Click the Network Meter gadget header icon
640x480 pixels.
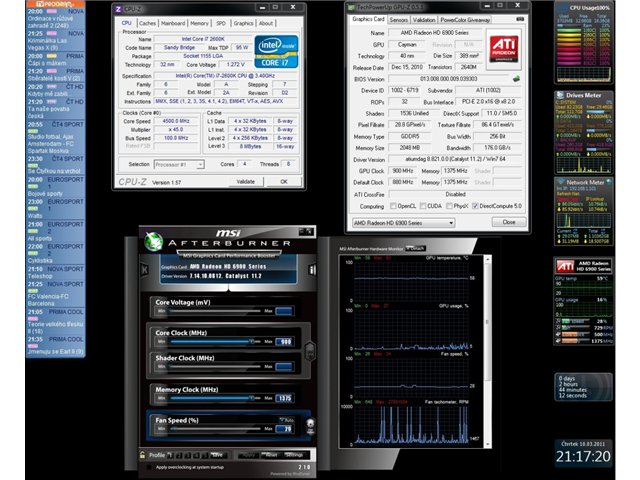562,182
